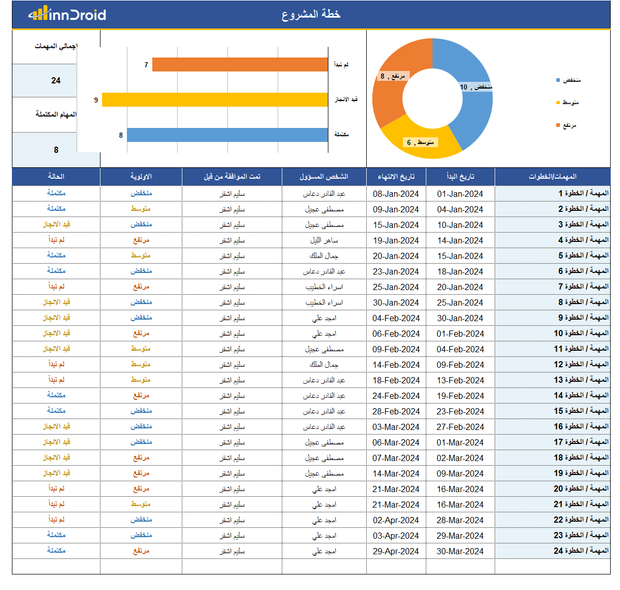Click the start date 13-Feb-2024

click(460, 380)
